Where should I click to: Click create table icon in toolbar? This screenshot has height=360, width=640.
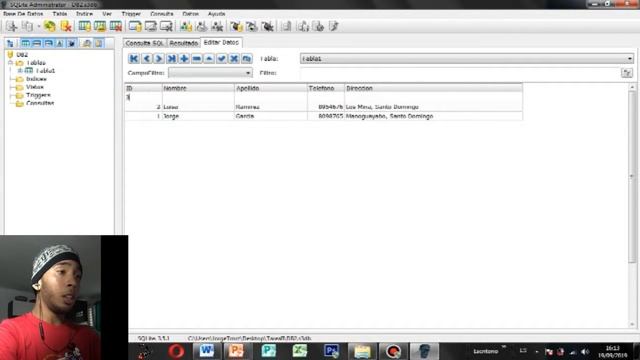click(x=84, y=27)
